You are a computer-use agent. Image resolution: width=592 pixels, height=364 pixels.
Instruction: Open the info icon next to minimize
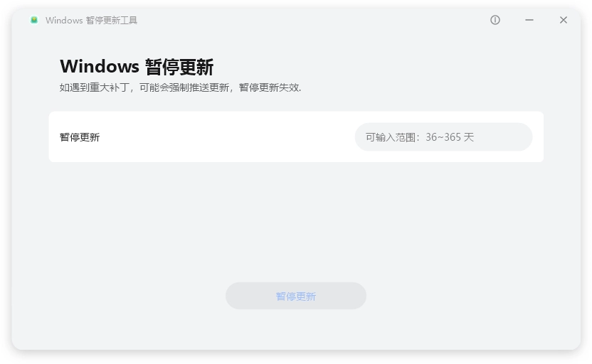click(495, 20)
